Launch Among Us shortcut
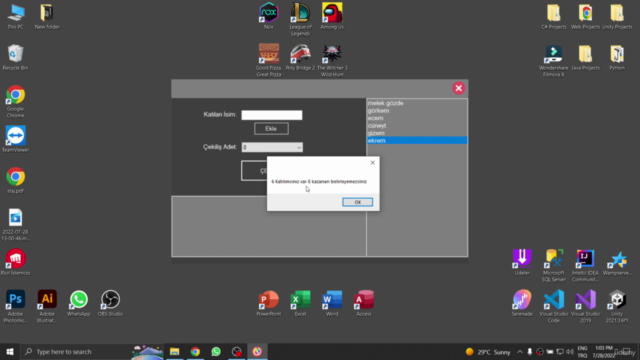This screenshot has width=640, height=360. click(x=332, y=16)
